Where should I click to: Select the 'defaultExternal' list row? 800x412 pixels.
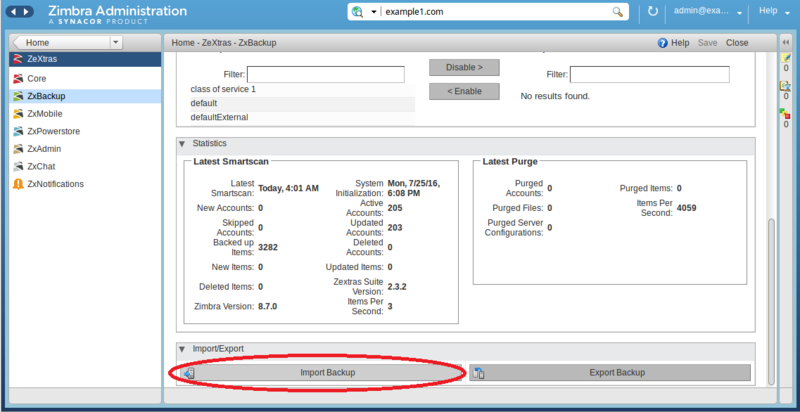(x=303, y=117)
